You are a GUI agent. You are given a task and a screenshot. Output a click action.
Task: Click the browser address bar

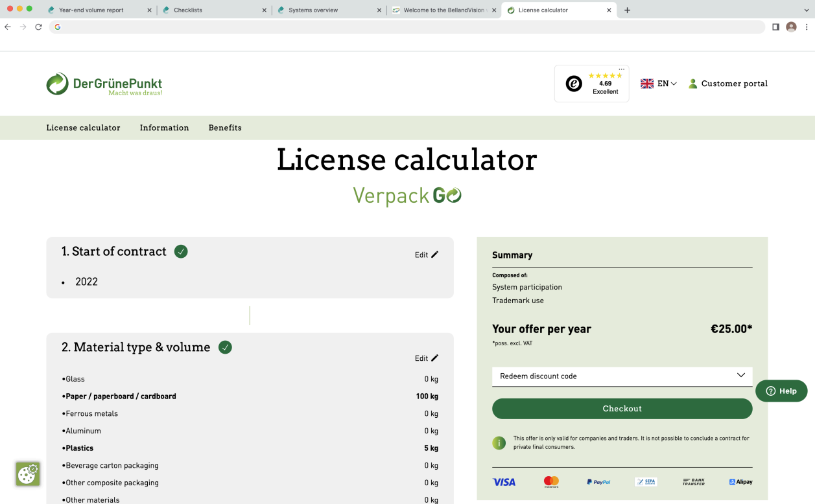(x=408, y=27)
